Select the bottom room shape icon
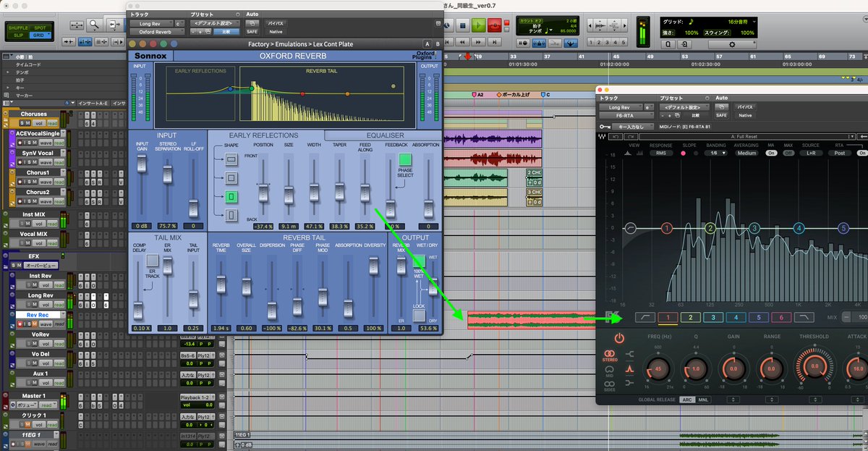 pos(231,214)
